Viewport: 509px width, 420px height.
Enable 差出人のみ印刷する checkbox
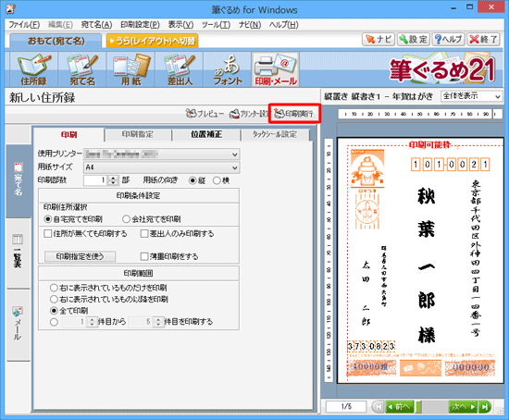(178, 234)
